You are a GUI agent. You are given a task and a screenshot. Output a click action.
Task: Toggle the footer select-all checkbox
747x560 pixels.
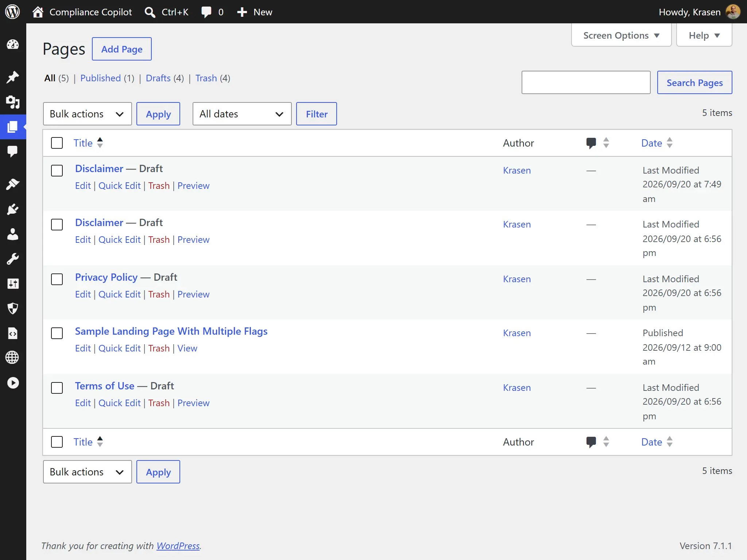[x=57, y=442]
